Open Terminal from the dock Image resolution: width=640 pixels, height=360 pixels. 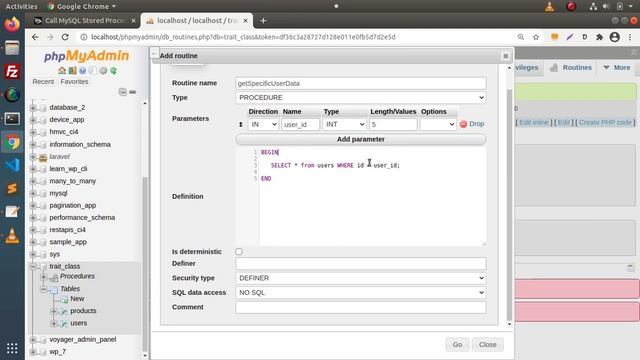point(12,119)
